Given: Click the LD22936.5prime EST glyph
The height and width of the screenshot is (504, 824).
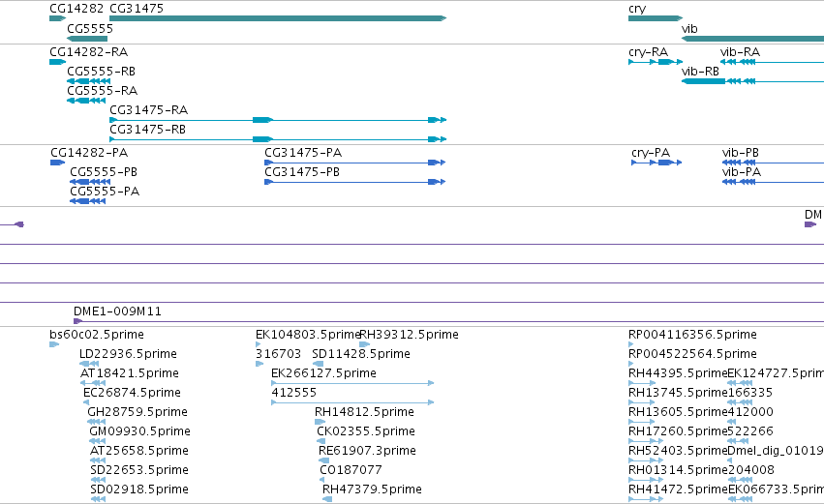Looking at the screenshot, I should (89, 364).
